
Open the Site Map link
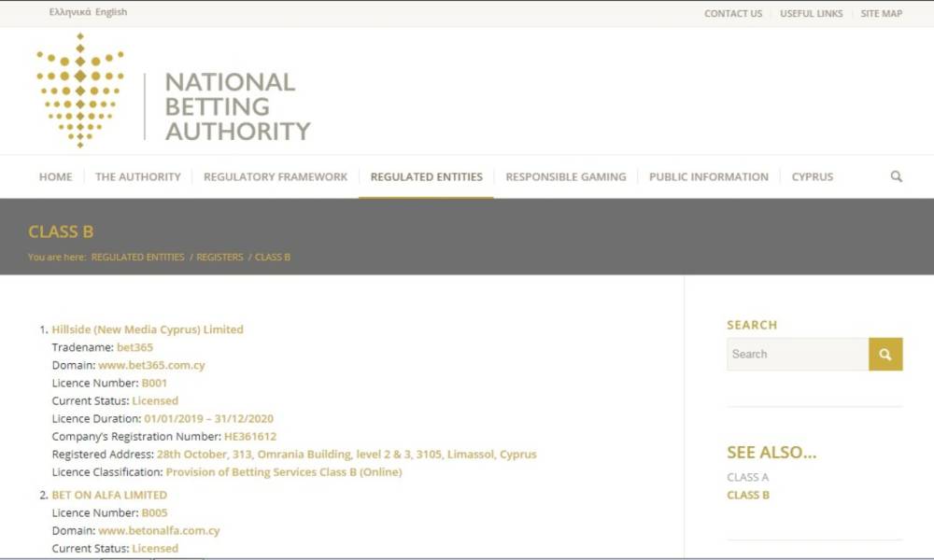(881, 13)
